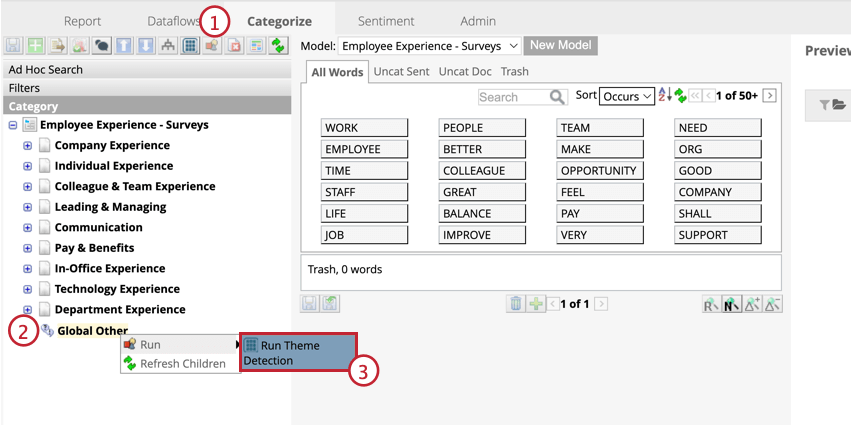Click the WORK word button
Image resolution: width=851 pixels, height=425 pixels.
[364, 128]
